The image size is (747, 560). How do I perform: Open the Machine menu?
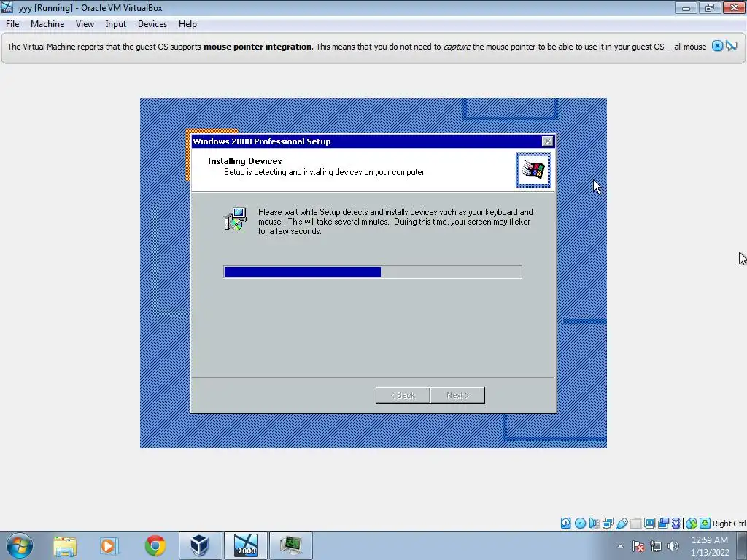pos(47,24)
